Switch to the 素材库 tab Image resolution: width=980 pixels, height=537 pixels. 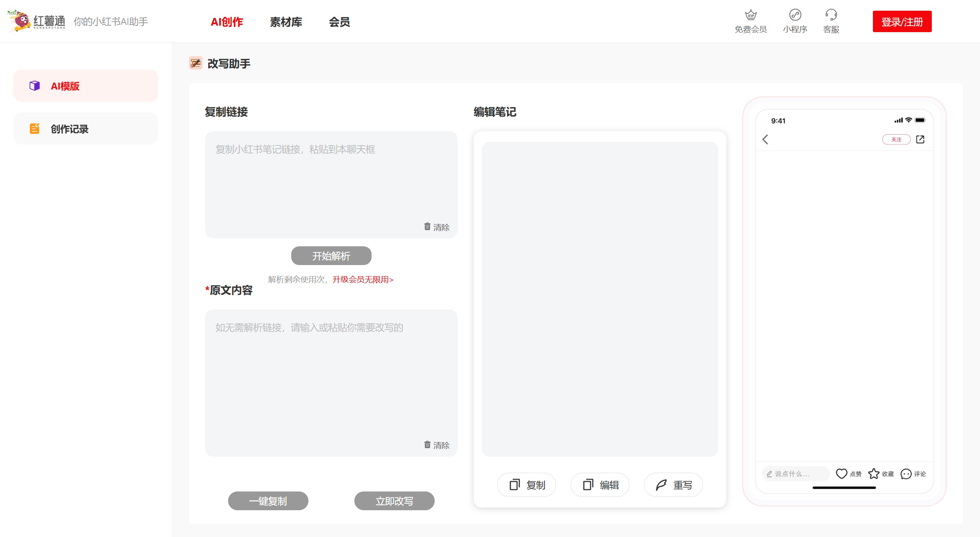[x=286, y=22]
